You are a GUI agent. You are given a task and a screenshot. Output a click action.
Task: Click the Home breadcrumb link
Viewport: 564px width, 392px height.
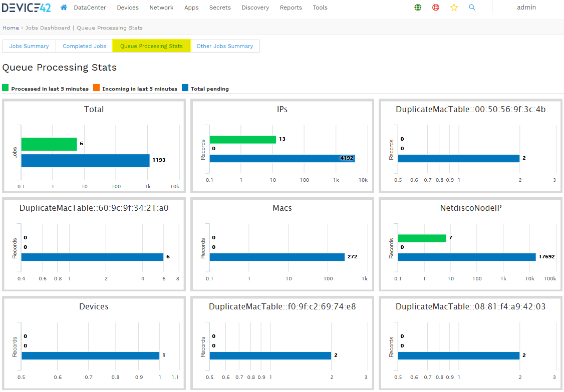(11, 28)
